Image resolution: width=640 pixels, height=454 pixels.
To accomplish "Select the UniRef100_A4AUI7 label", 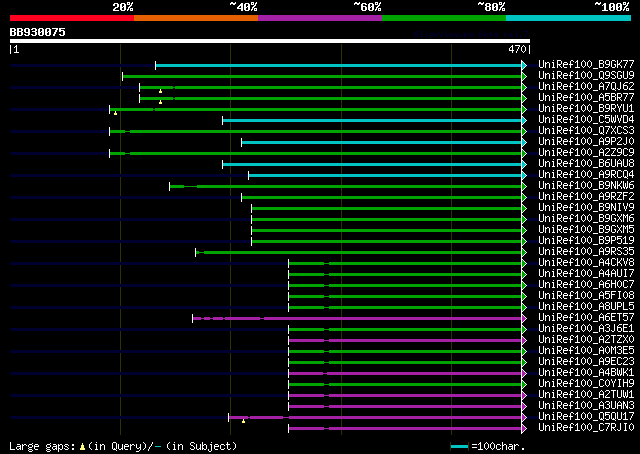I will point(586,274).
